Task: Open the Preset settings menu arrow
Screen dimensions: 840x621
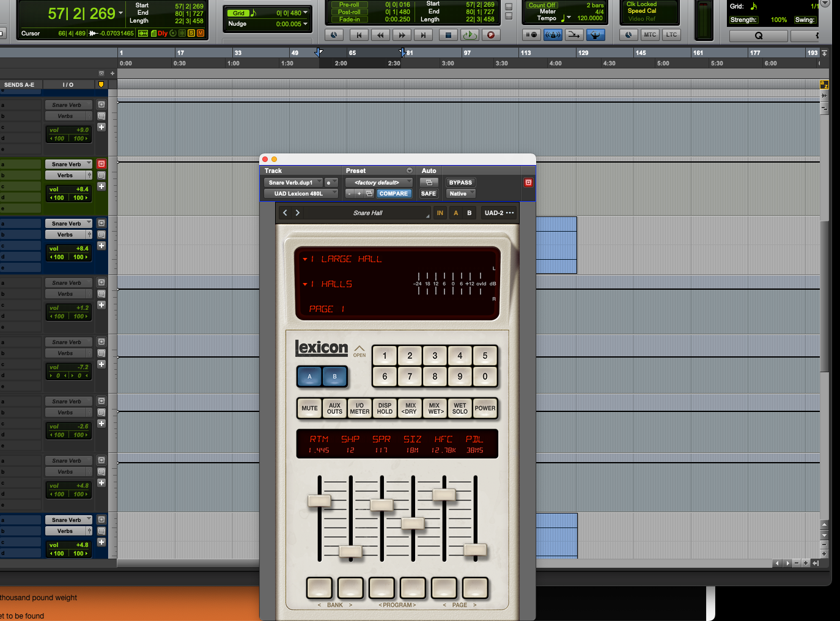Action: 410,171
